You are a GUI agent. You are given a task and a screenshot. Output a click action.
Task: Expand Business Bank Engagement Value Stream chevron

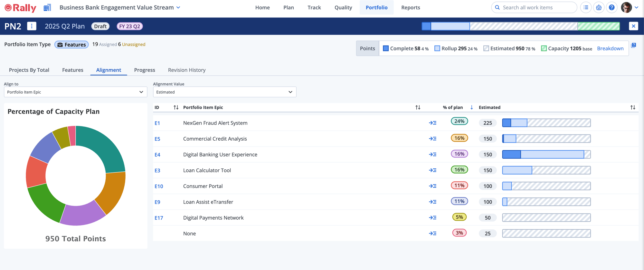coord(178,7)
